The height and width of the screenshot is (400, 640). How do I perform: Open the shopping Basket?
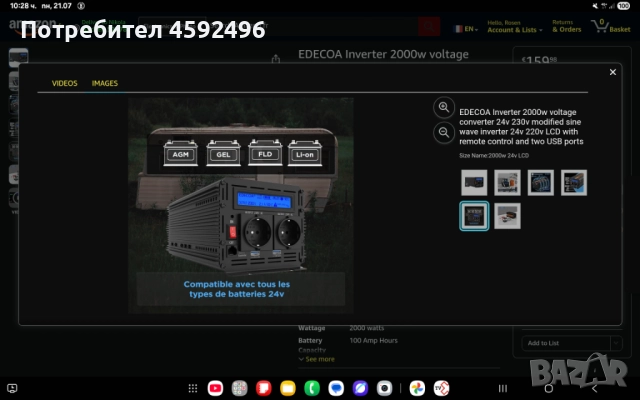611,26
